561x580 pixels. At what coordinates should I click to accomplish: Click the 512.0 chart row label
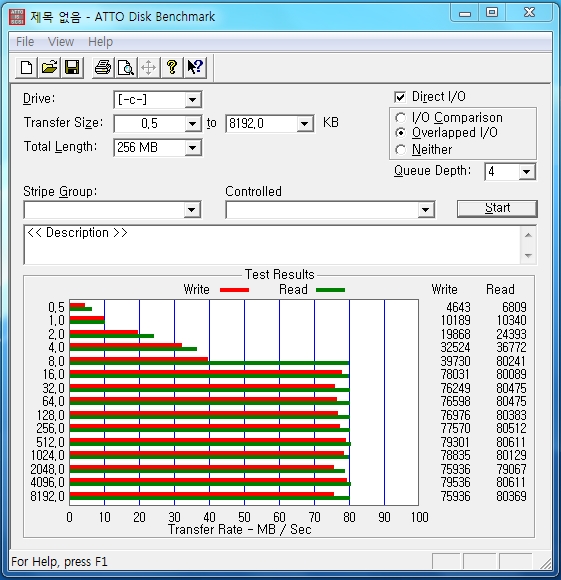pyautogui.click(x=50, y=442)
